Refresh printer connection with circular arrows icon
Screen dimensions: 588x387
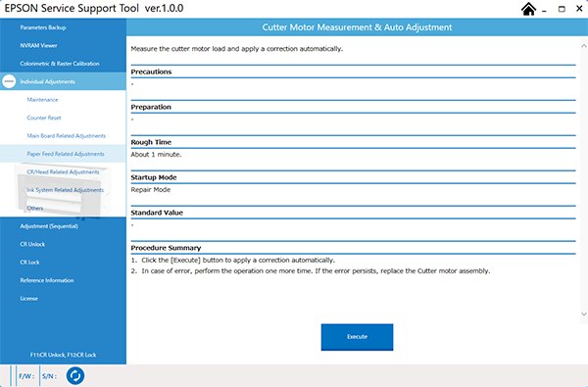pos(75,376)
